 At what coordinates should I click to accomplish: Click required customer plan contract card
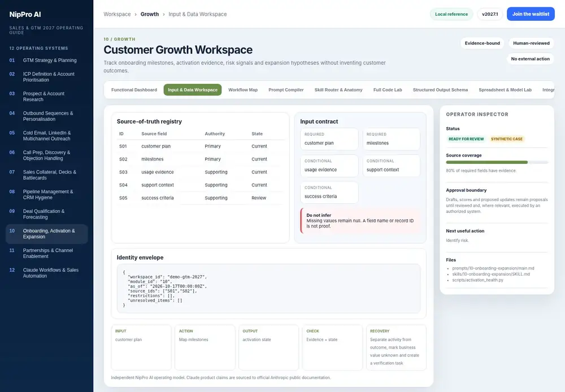point(329,139)
